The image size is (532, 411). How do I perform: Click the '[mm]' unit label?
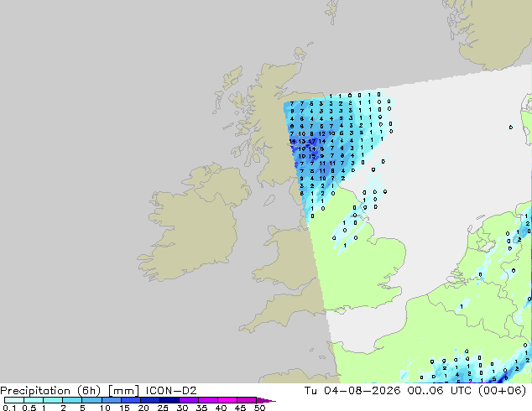[123, 391]
